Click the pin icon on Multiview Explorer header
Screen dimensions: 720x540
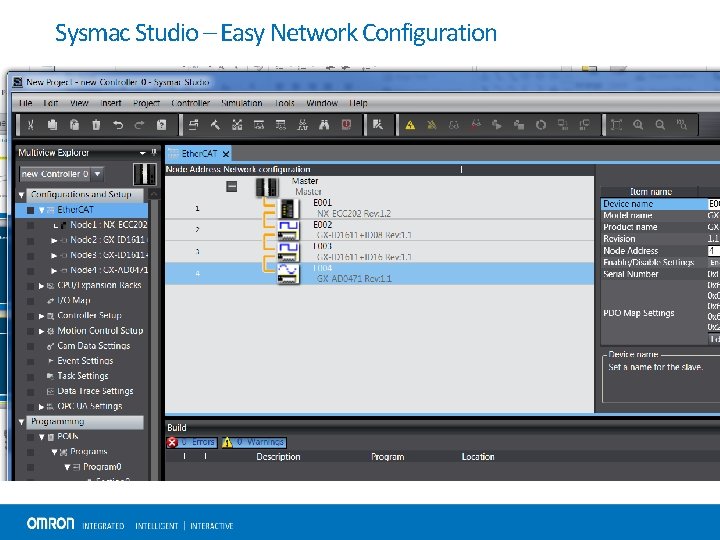click(154, 152)
